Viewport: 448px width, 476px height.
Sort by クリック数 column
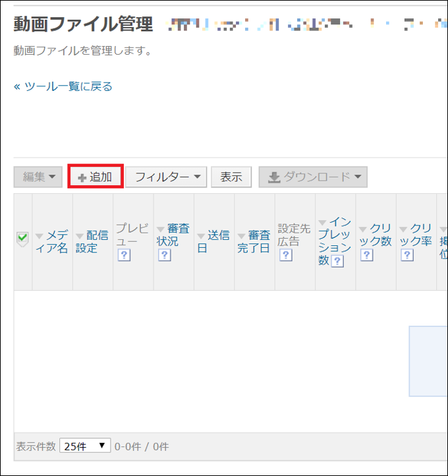376,235
